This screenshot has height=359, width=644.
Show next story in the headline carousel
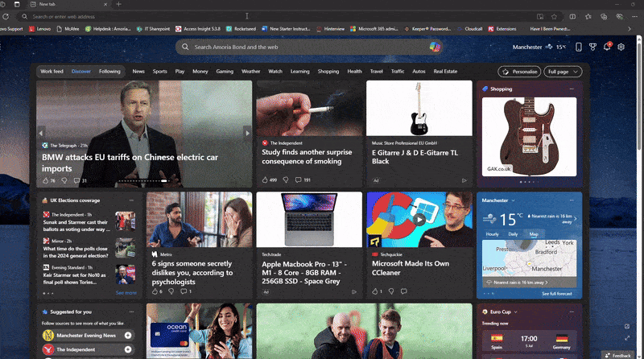[x=247, y=133]
